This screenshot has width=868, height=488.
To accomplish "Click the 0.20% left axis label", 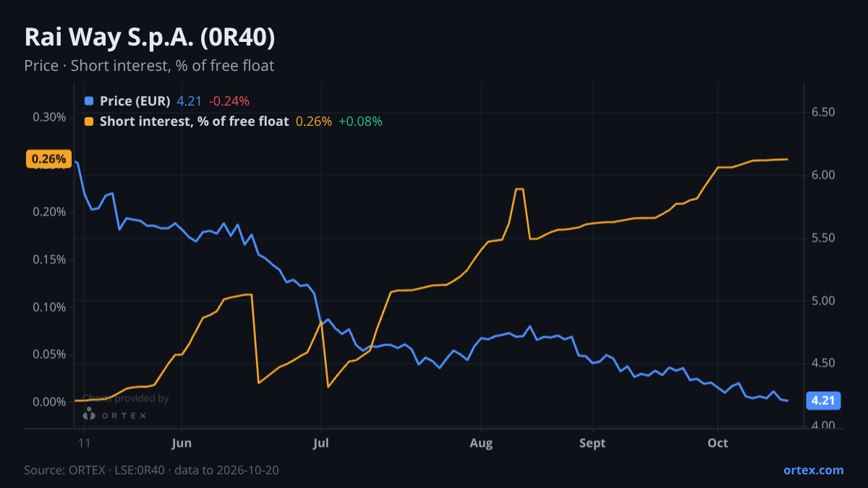I will point(50,212).
